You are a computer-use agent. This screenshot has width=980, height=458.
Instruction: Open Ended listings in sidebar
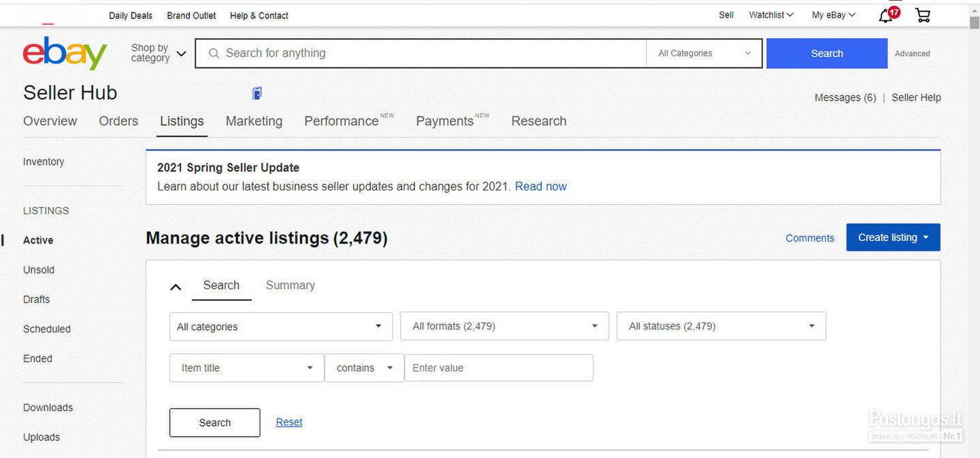point(37,359)
